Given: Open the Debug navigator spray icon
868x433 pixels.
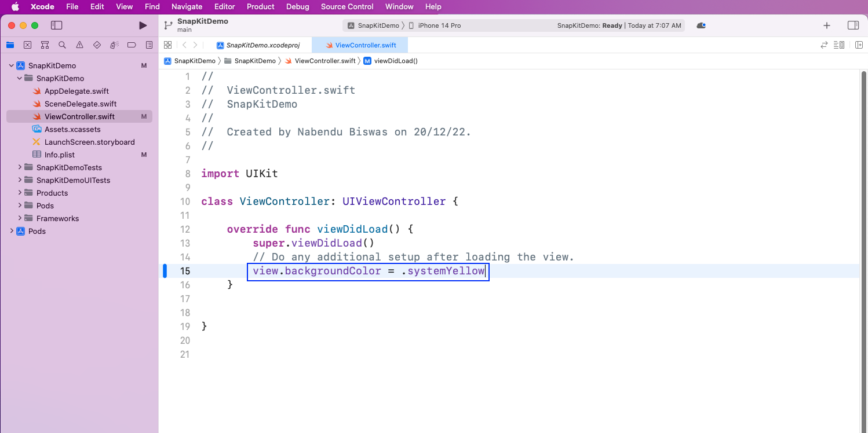Looking at the screenshot, I should [114, 45].
